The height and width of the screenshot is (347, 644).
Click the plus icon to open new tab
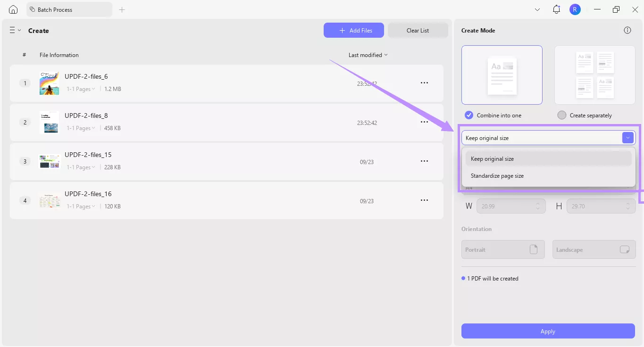click(x=122, y=9)
